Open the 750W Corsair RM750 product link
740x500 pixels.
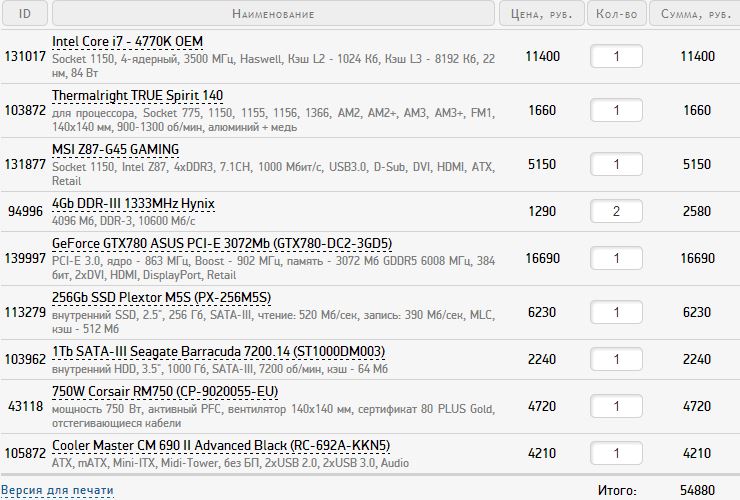coord(165,391)
